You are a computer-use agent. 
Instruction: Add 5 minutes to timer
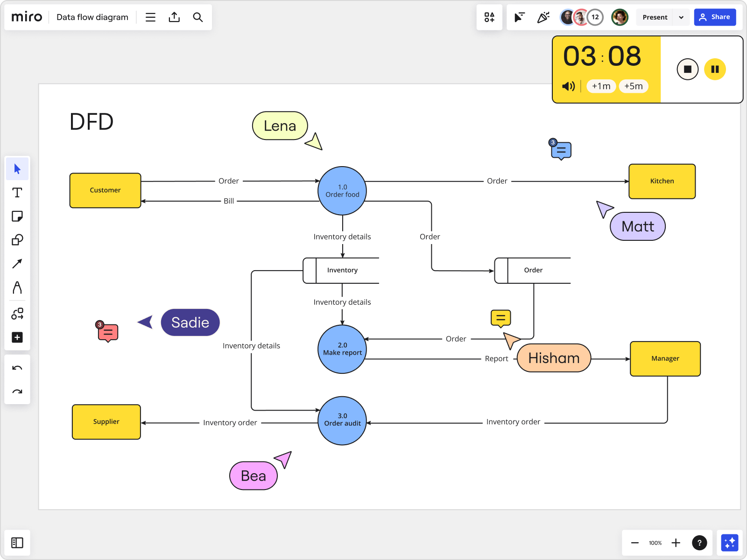click(x=633, y=86)
